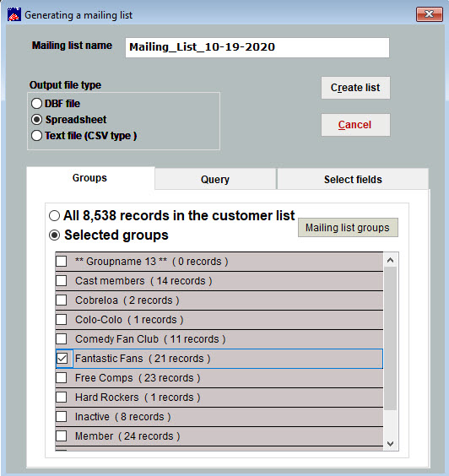Open the Select fields tab
Screen dimensions: 449x476
click(353, 179)
